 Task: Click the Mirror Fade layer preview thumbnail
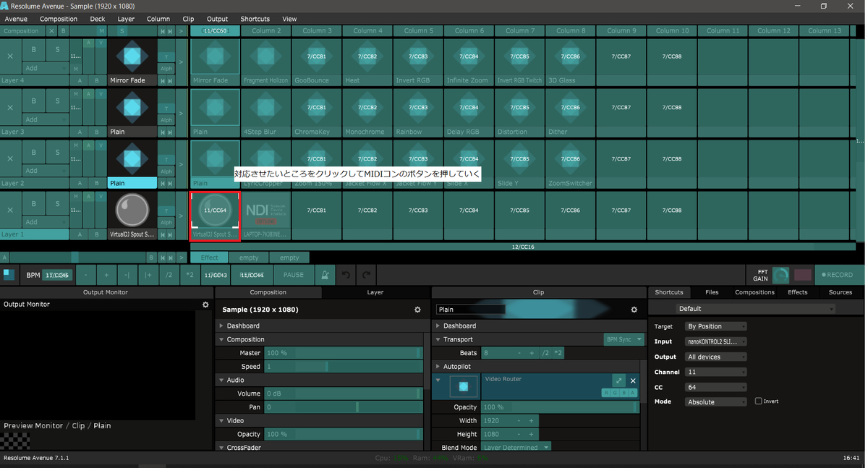(132, 55)
